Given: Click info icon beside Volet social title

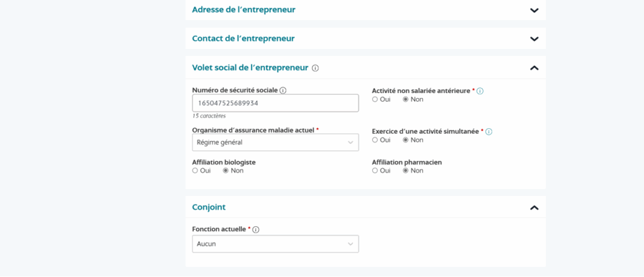Looking at the screenshot, I should point(316,68).
